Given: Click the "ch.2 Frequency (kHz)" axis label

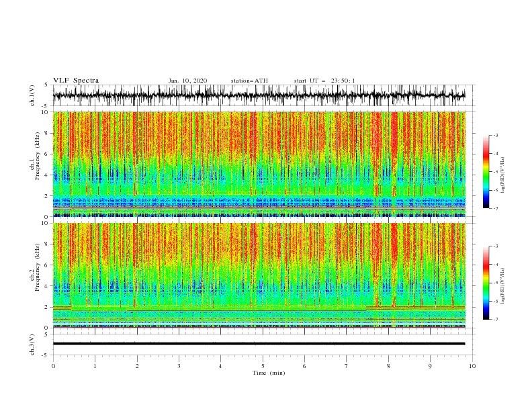Looking at the screenshot, I should point(35,267).
